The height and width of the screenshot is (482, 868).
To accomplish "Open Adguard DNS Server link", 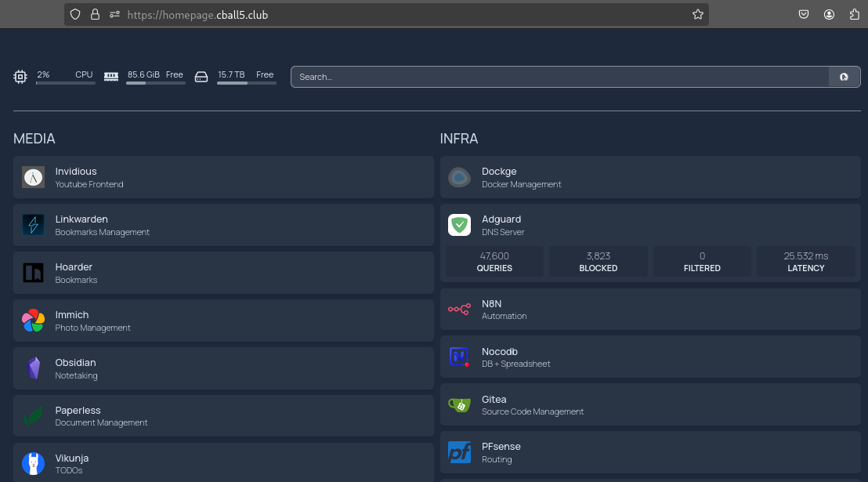I will (x=650, y=225).
